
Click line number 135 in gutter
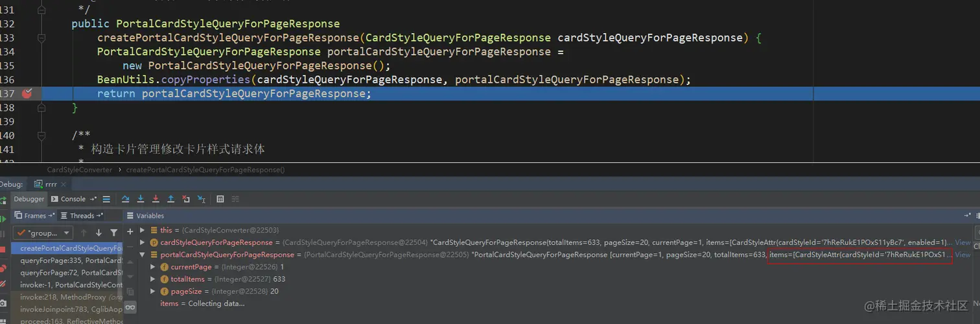[x=7, y=65]
